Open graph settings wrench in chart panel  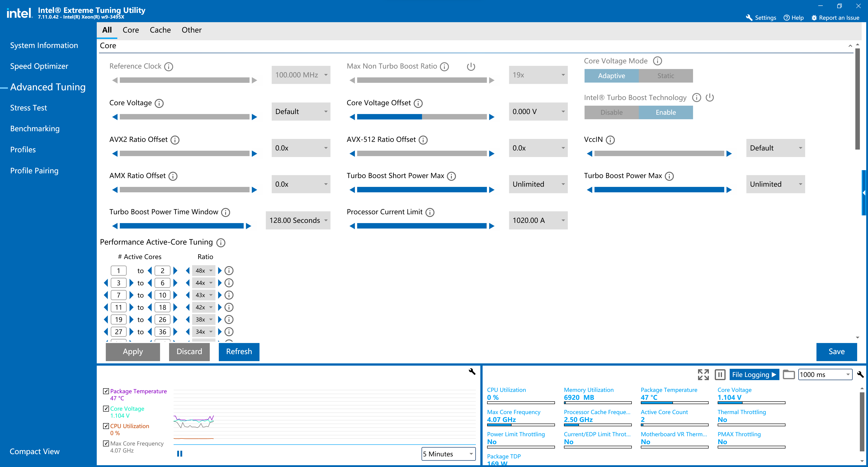tap(472, 371)
